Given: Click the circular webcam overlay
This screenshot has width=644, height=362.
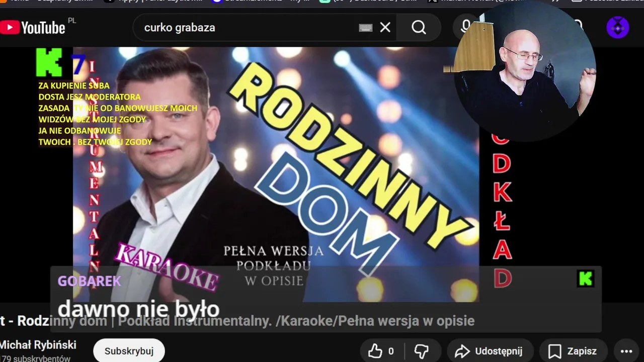Looking at the screenshot, I should click(525, 72).
